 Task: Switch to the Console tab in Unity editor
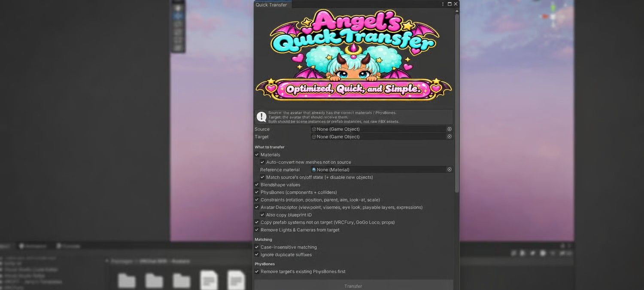(69, 246)
